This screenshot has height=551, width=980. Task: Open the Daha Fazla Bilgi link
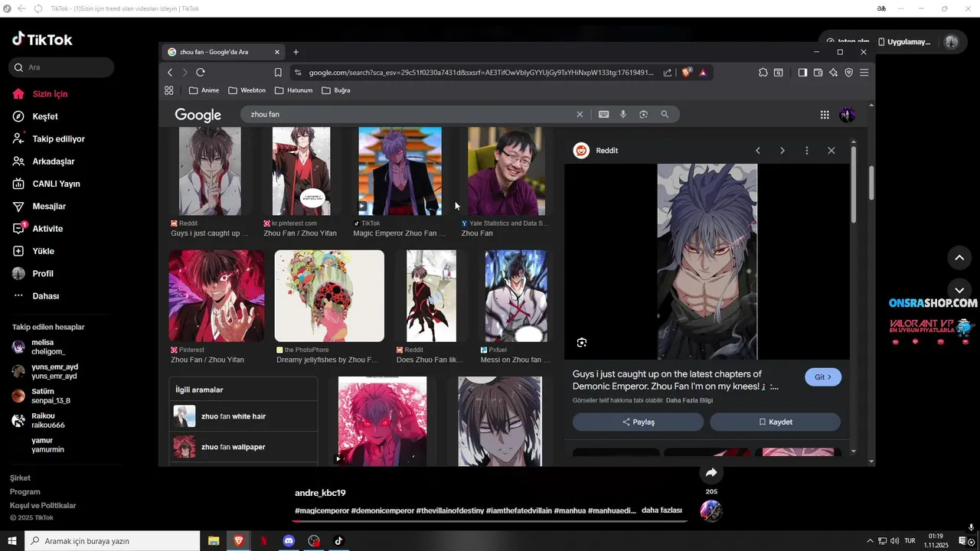click(689, 400)
